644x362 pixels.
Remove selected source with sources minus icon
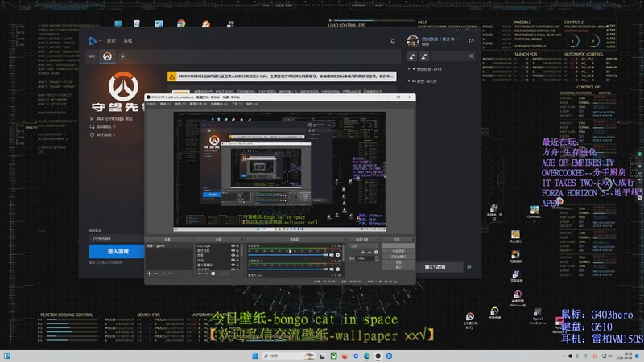point(206,274)
